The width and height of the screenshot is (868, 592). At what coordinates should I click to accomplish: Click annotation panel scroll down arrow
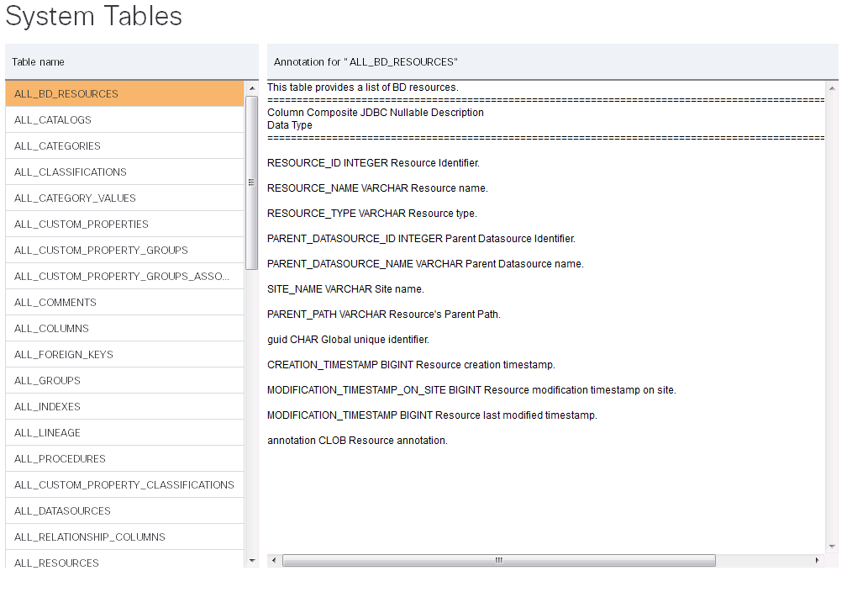point(832,546)
